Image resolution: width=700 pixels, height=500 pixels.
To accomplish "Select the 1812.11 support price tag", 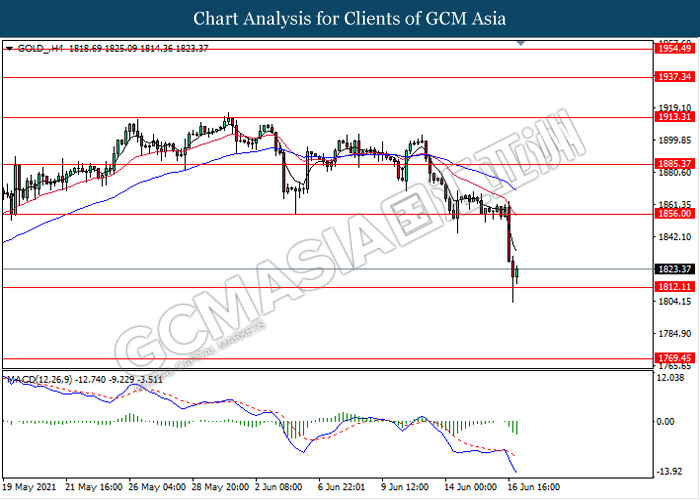I will 675,287.
